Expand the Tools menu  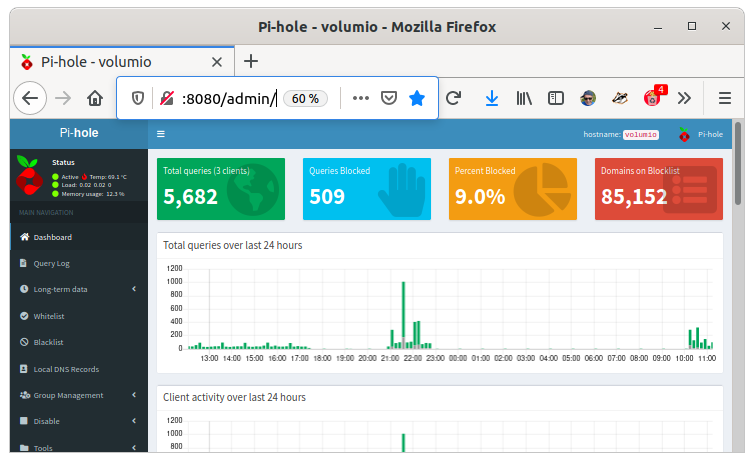79,447
